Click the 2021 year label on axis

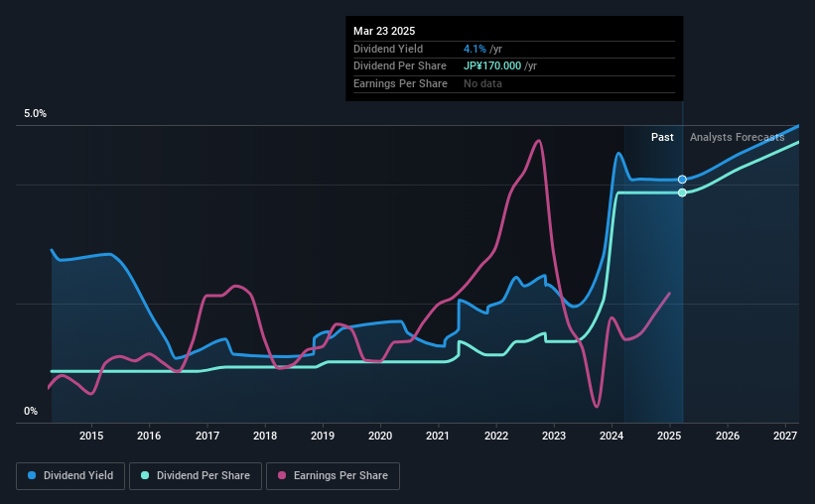point(438,436)
